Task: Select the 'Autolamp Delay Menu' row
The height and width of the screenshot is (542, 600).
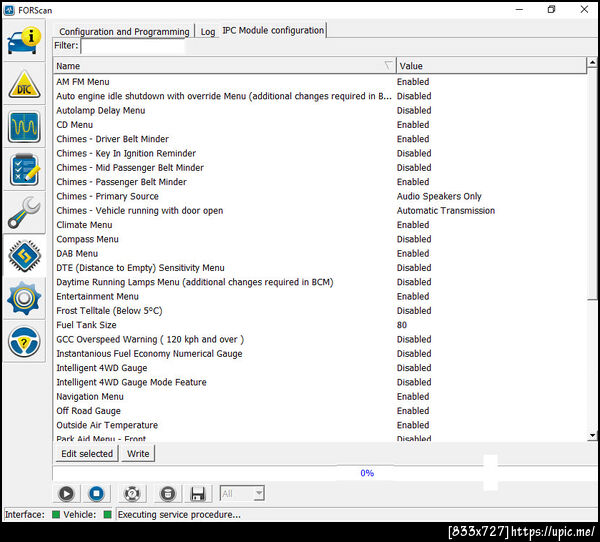Action: [x=320, y=111]
